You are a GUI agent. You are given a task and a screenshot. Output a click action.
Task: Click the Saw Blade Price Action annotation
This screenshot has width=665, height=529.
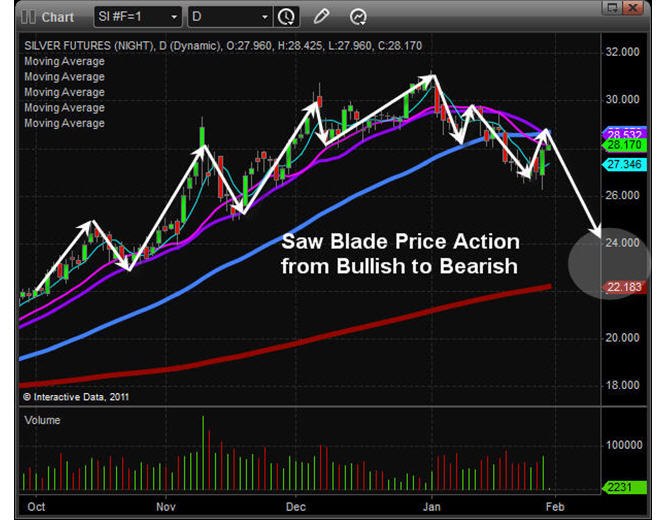pyautogui.click(x=400, y=254)
